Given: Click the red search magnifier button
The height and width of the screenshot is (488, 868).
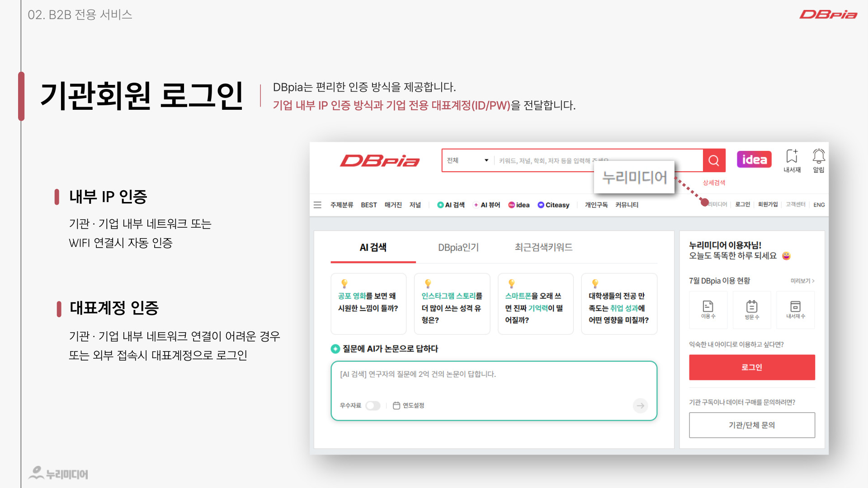Looking at the screenshot, I should click(x=714, y=160).
